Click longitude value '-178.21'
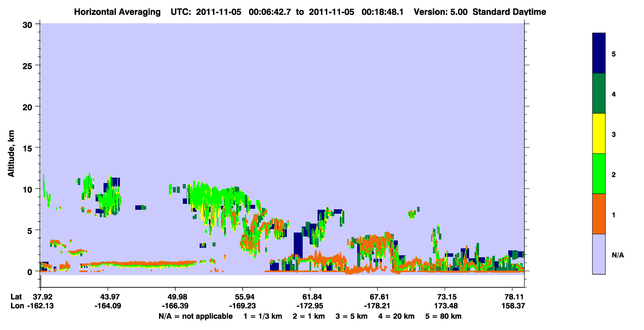Viewport: 644px width, 330px height. (377, 306)
